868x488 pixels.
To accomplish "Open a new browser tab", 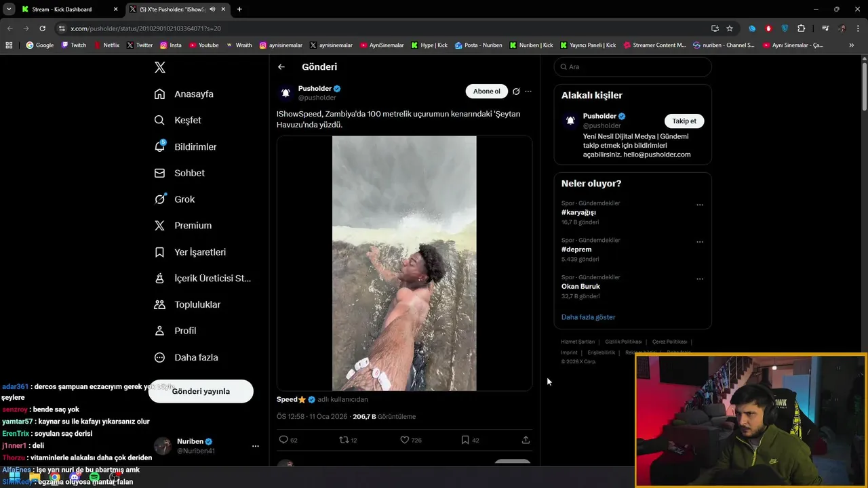I will click(239, 9).
